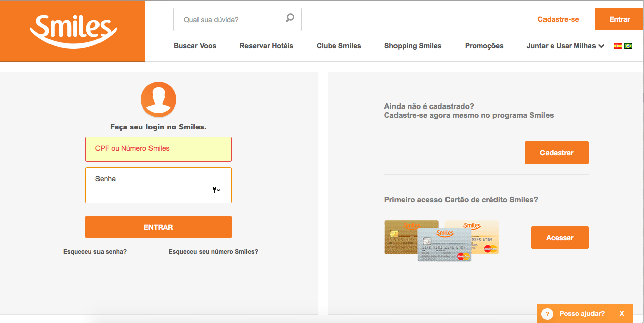Expand Juntar e Usar Milhas menu
This screenshot has width=644, height=323.
pyautogui.click(x=565, y=46)
